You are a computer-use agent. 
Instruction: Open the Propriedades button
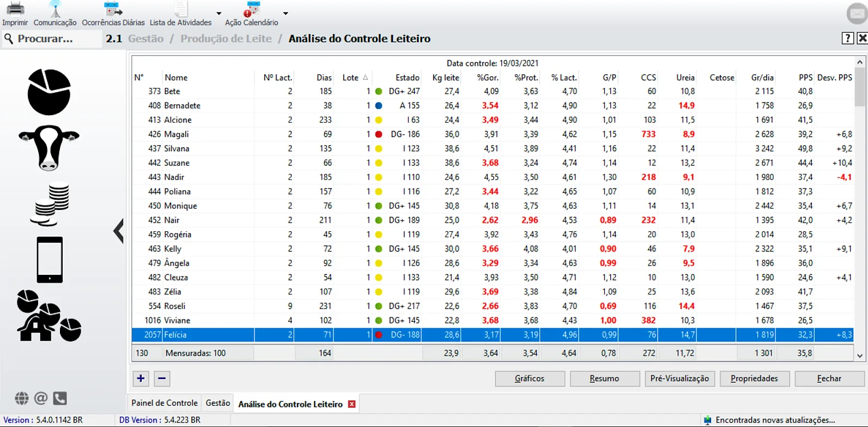(x=755, y=378)
